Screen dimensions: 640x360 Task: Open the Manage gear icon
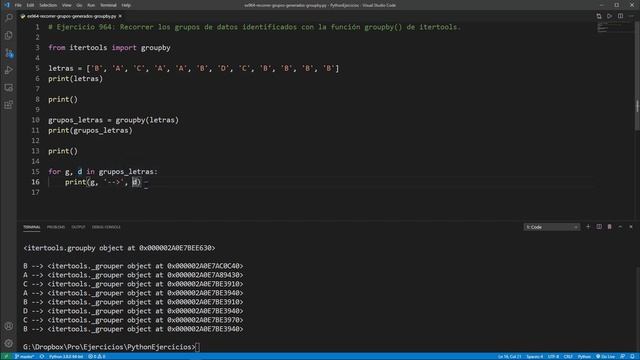click(x=9, y=343)
